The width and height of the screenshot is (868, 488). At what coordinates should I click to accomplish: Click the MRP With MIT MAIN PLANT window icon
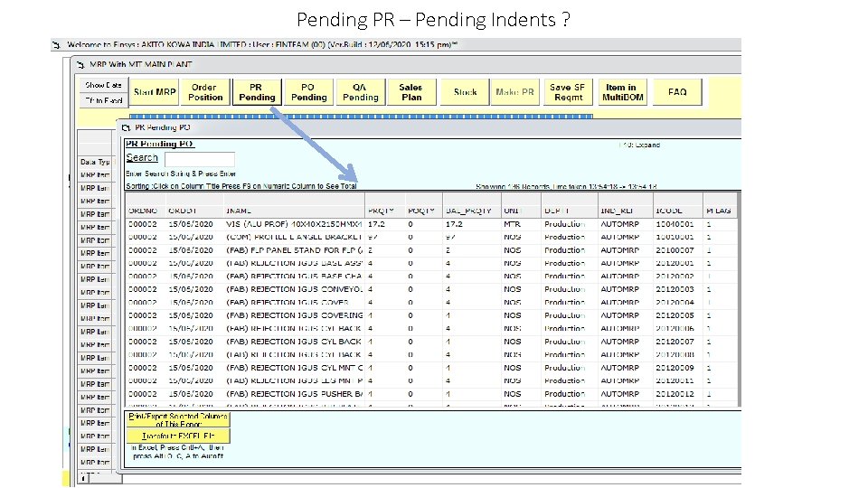80,65
